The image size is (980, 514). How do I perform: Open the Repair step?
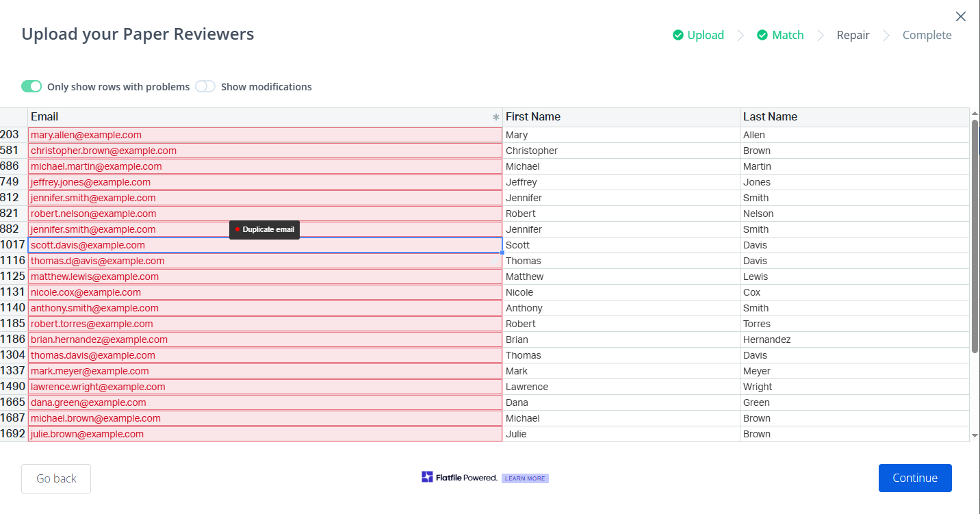pyautogui.click(x=853, y=35)
